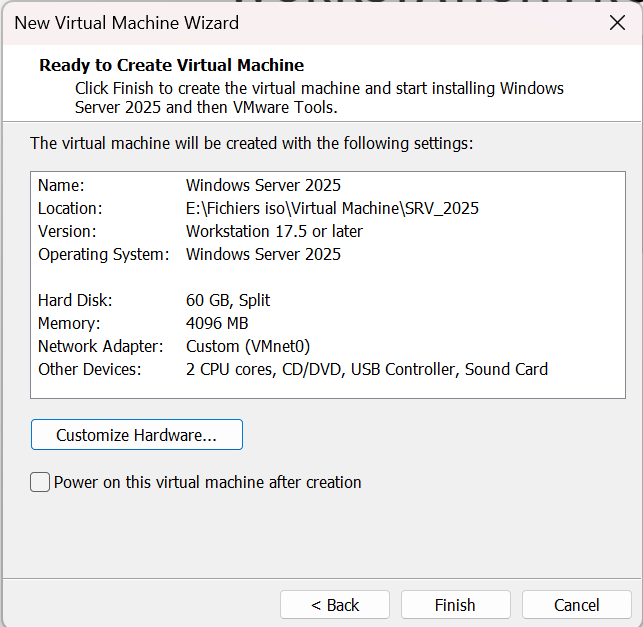Image resolution: width=643 pixels, height=627 pixels.
Task: Click the Version value Workstation 17.5 or later
Action: click(274, 231)
